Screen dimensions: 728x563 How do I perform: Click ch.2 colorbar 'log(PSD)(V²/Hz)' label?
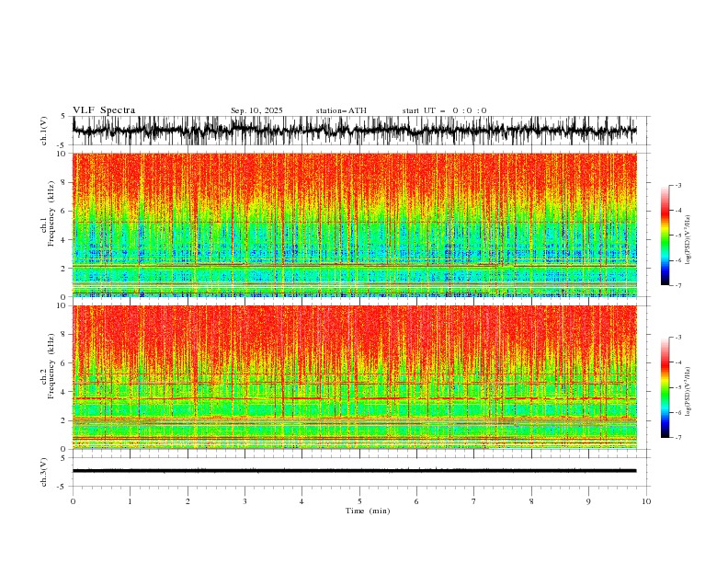point(688,392)
